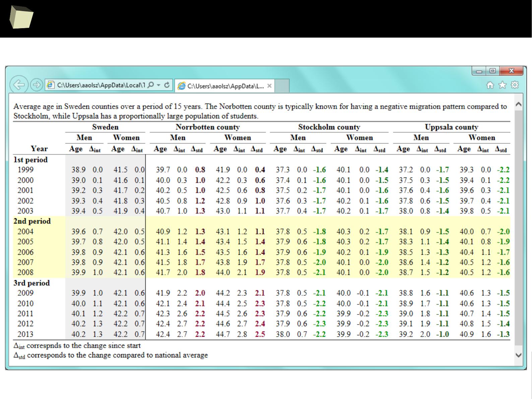532x399 pixels.
Task: Click year '2008' in the table
Action: pyautogui.click(x=25, y=273)
